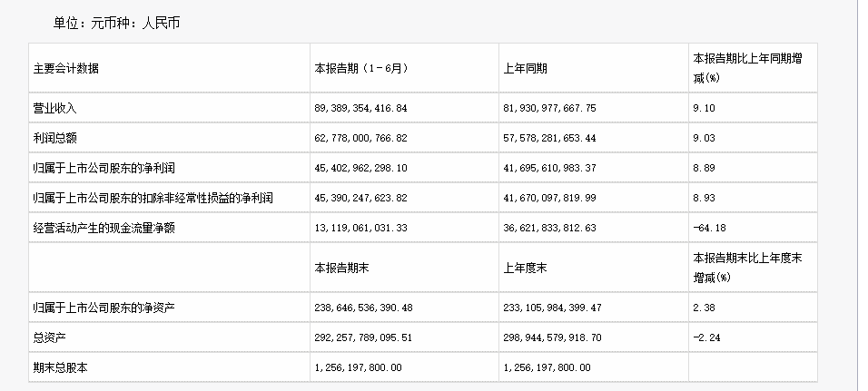
Task: Select the 上年度末 subheader cell
Action: (x=525, y=268)
